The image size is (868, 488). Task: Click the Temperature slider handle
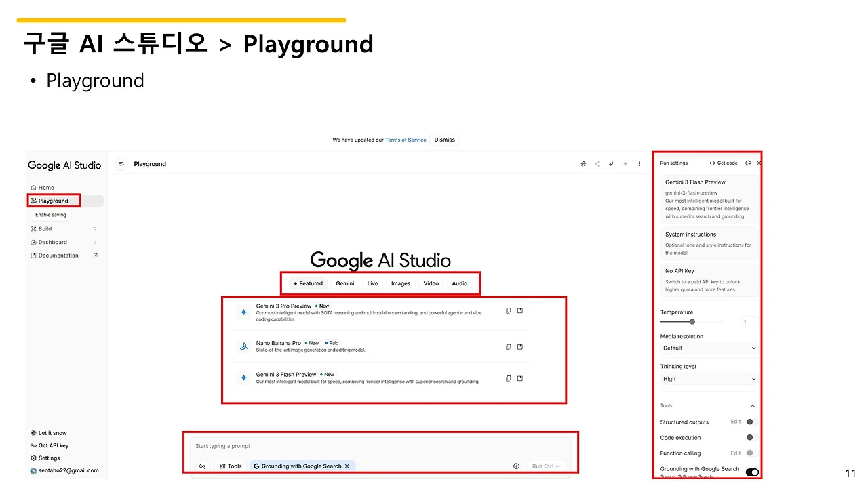click(692, 322)
